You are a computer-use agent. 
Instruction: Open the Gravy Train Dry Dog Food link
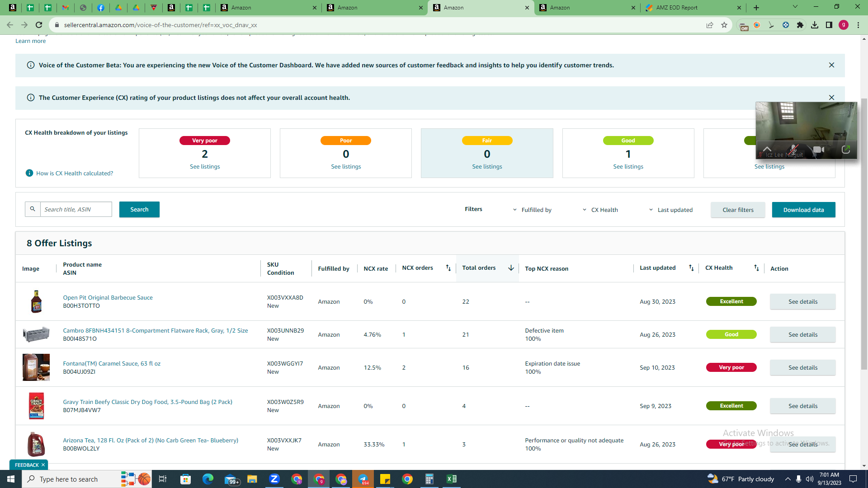click(x=147, y=402)
